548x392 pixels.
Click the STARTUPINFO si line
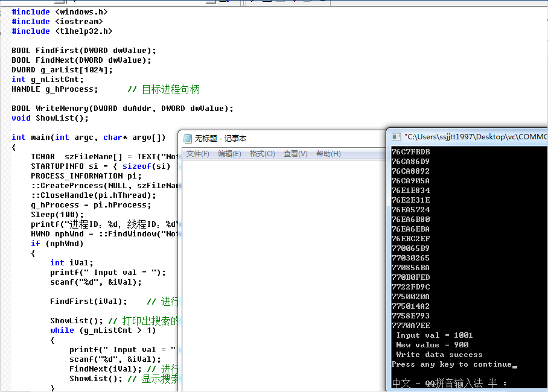104,166
